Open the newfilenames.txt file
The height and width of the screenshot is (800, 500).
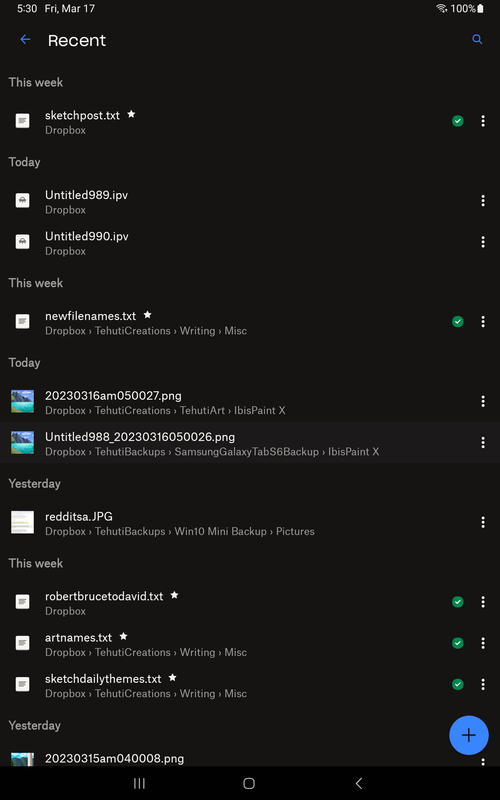[250, 321]
